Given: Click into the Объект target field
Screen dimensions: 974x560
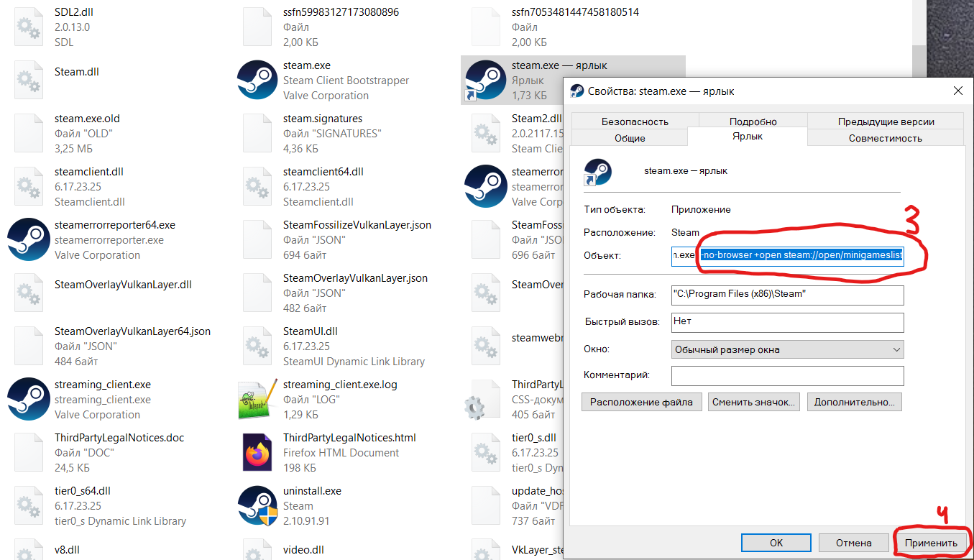Looking at the screenshot, I should [x=787, y=255].
